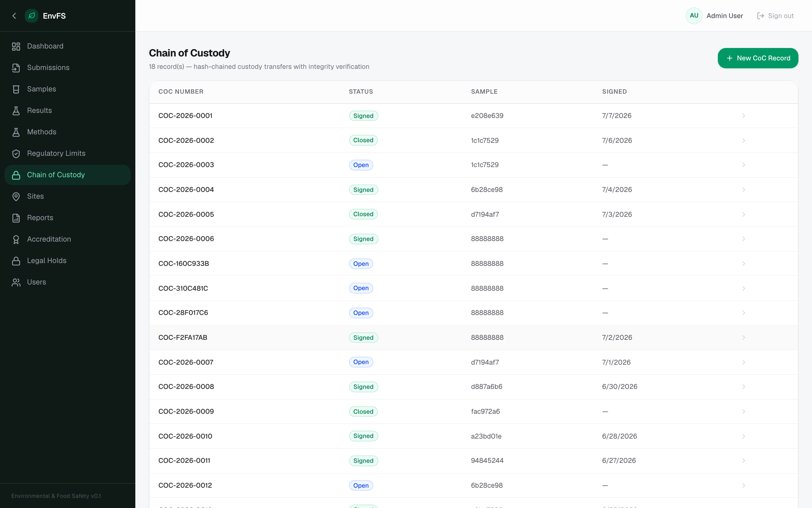Click the Dashboard grid icon
The image size is (812, 508).
tap(16, 46)
